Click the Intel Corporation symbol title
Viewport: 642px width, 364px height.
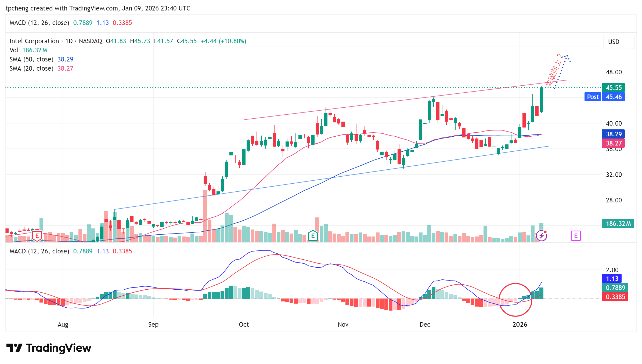pos(34,41)
